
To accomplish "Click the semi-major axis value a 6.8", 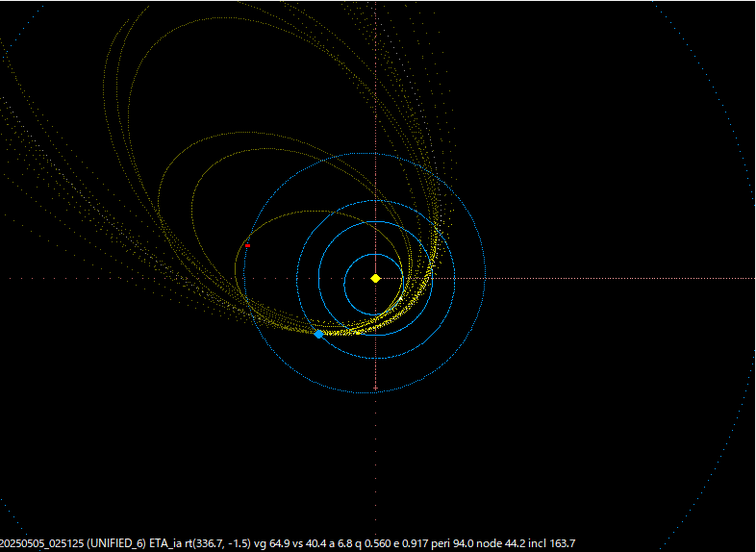I will (340, 543).
